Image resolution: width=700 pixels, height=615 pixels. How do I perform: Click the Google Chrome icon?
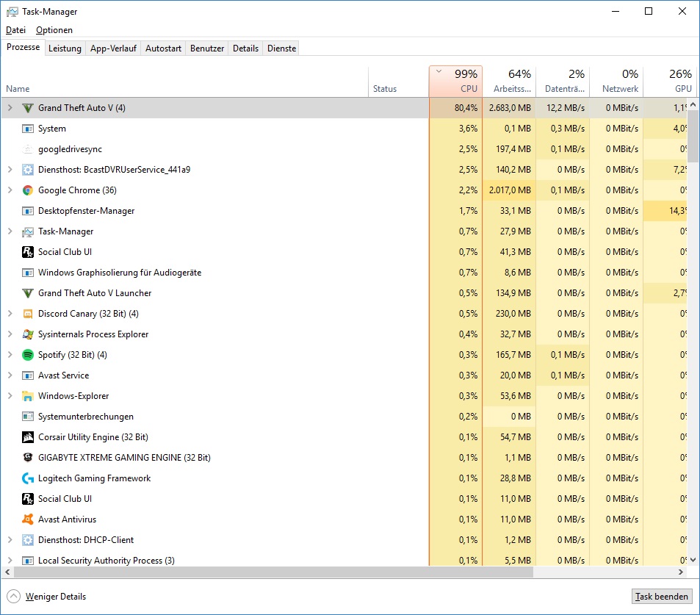(x=28, y=190)
